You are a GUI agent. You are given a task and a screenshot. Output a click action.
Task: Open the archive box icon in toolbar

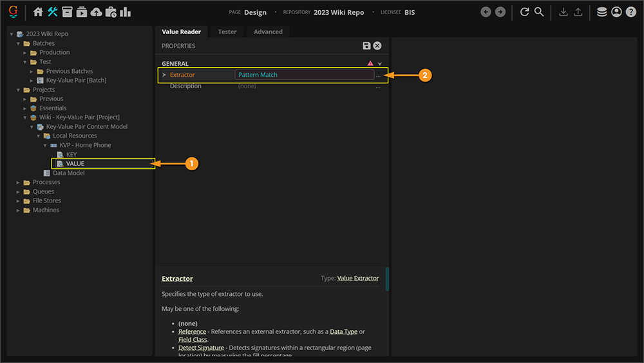(67, 12)
